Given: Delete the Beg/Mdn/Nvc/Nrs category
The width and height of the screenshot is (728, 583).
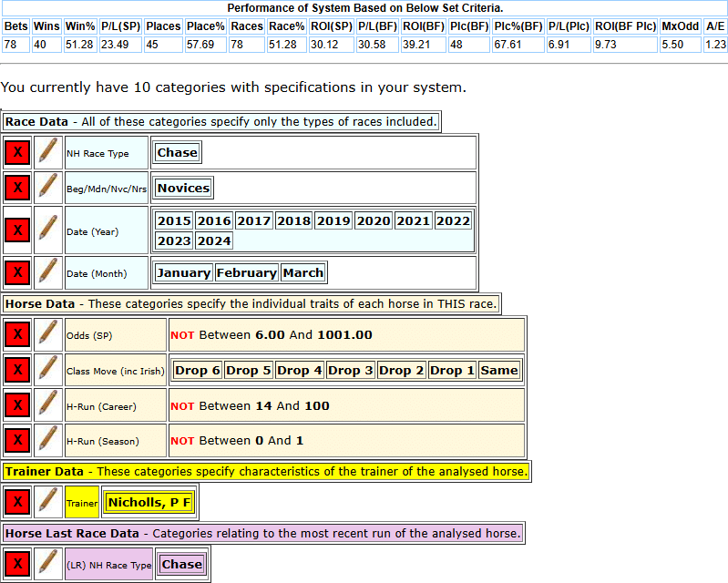Looking at the screenshot, I should coord(17,188).
